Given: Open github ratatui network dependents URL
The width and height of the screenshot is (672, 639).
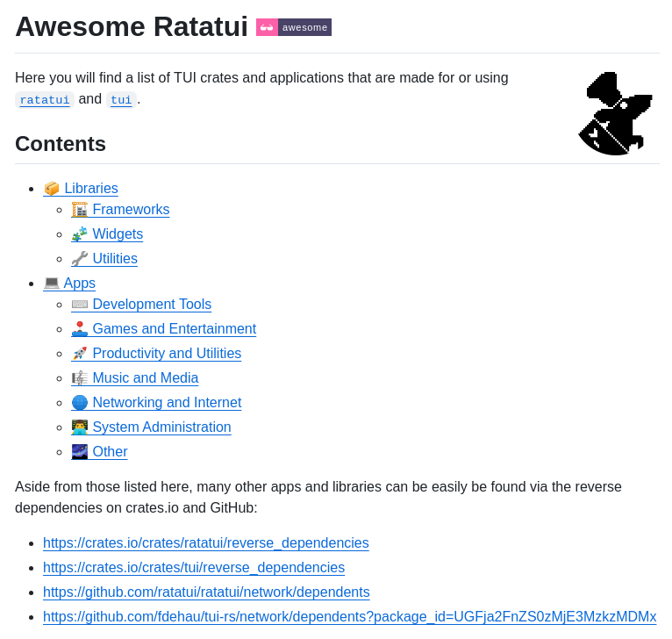Looking at the screenshot, I should click(206, 592).
